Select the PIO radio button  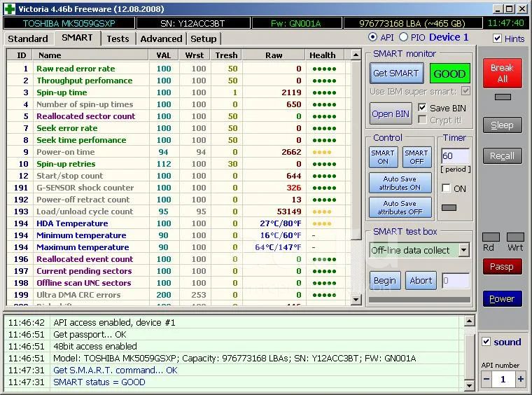tap(403, 37)
